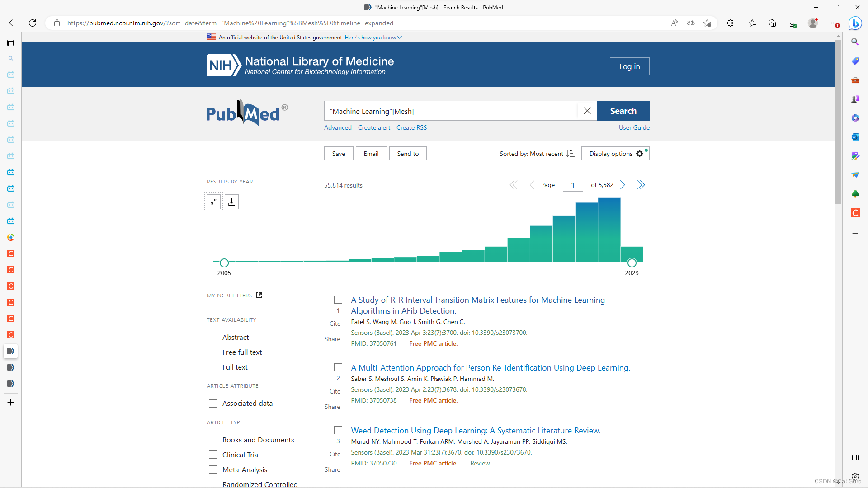Open the Send to menu

[x=407, y=154]
